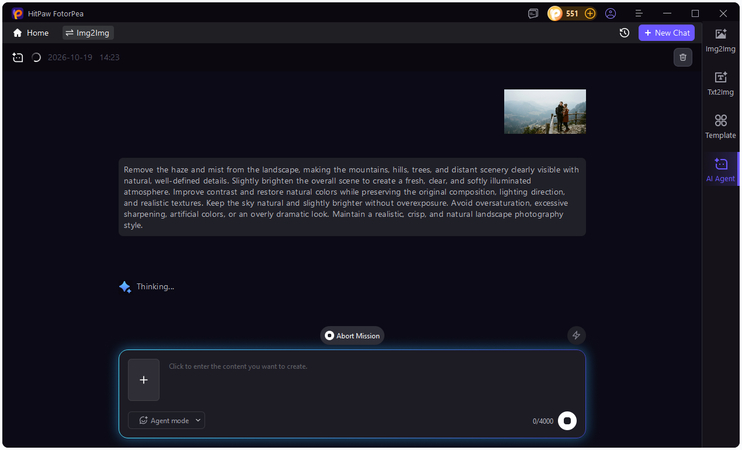The width and height of the screenshot is (742, 450).
Task: Abort Mission button
Action: pyautogui.click(x=352, y=335)
